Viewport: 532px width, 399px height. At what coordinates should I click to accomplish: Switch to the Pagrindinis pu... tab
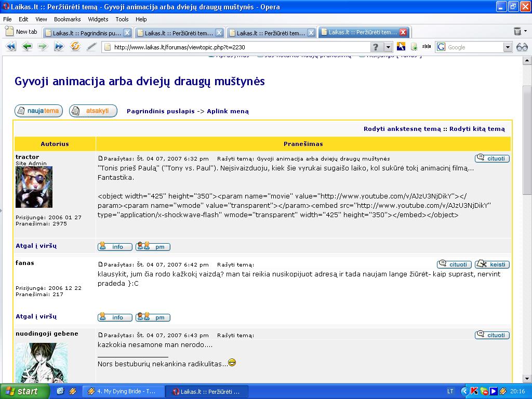pyautogui.click(x=87, y=33)
